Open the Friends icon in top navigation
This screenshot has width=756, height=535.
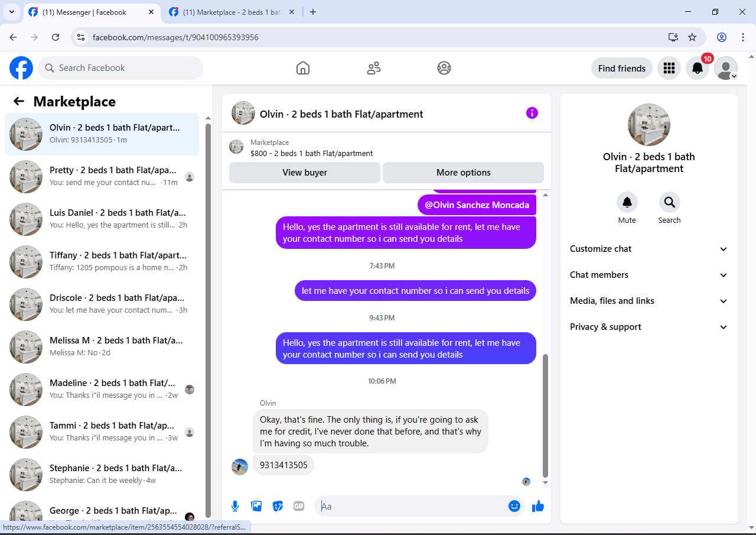point(374,68)
